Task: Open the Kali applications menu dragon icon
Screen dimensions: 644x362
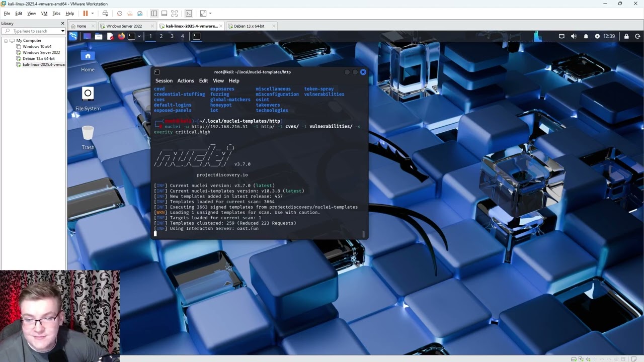Action: pyautogui.click(x=73, y=36)
